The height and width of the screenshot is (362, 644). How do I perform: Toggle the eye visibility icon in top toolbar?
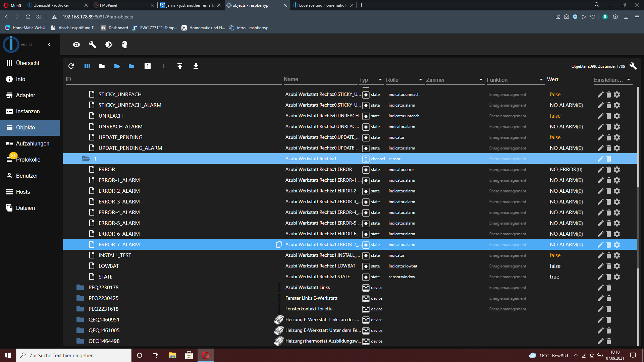(76, 45)
